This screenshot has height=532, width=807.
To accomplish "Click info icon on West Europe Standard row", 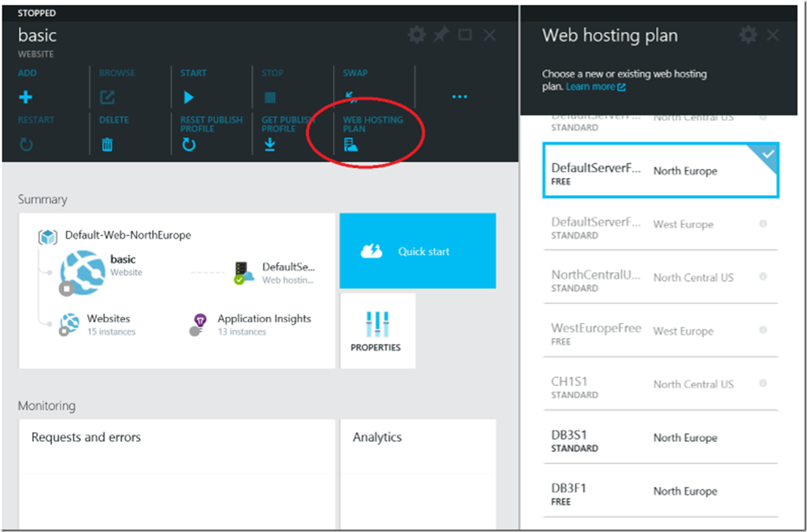I will (763, 223).
